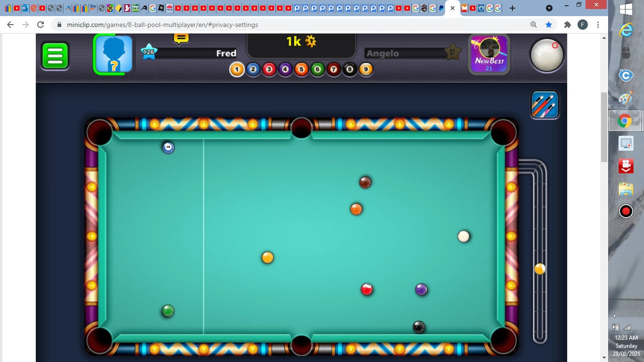Click the bookmark star in the address bar
The width and height of the screenshot is (644, 362).
click(549, 24)
